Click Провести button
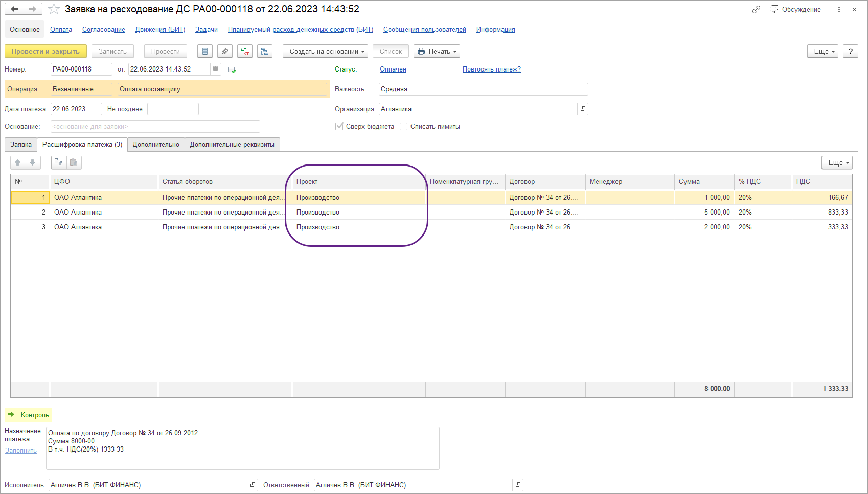The width and height of the screenshot is (868, 494). click(166, 51)
